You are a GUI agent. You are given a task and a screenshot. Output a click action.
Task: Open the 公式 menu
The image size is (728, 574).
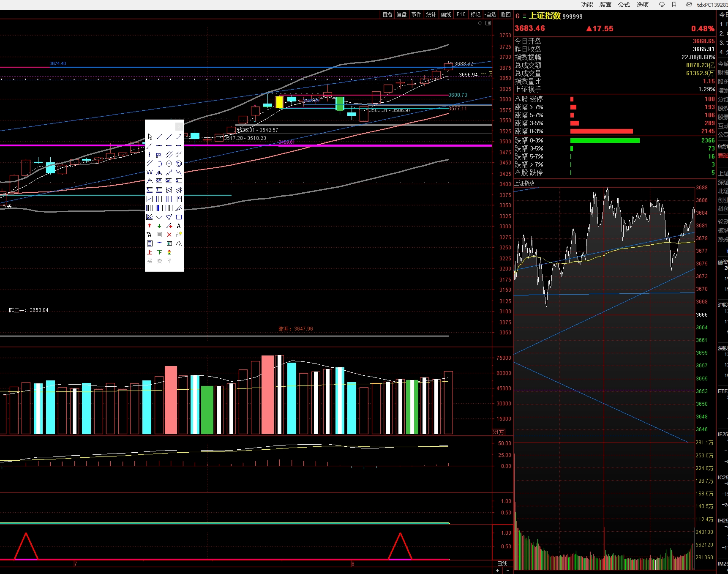(x=624, y=5)
